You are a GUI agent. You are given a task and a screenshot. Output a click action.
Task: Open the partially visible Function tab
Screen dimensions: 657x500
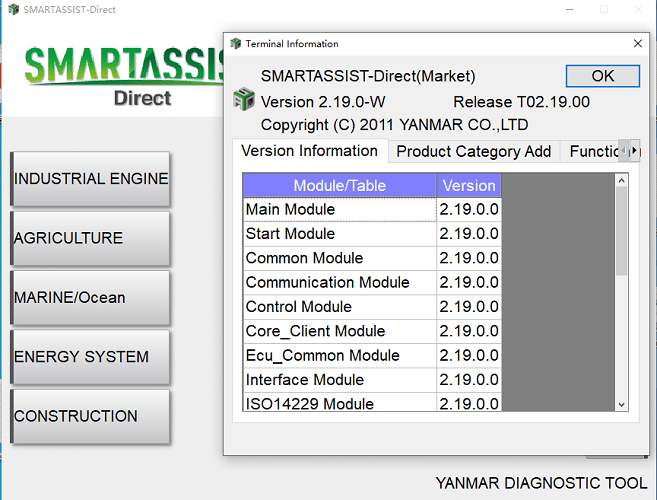coord(593,152)
